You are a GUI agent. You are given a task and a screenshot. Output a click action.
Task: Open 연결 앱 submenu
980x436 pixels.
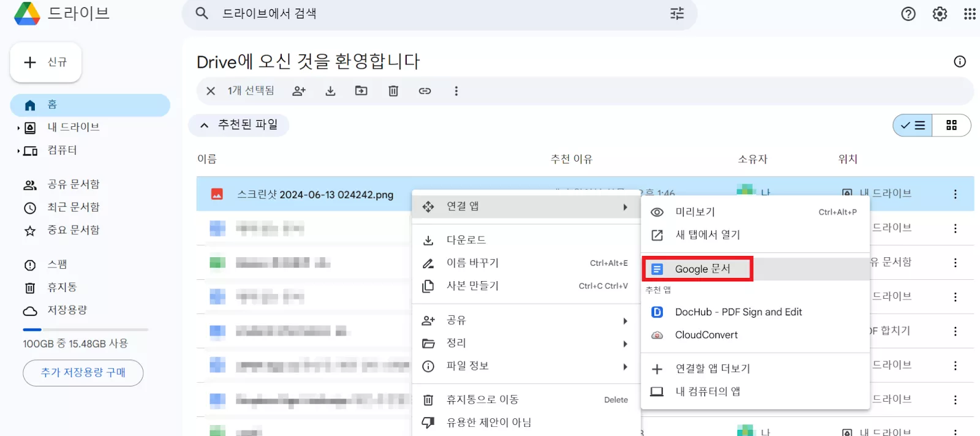click(526, 207)
